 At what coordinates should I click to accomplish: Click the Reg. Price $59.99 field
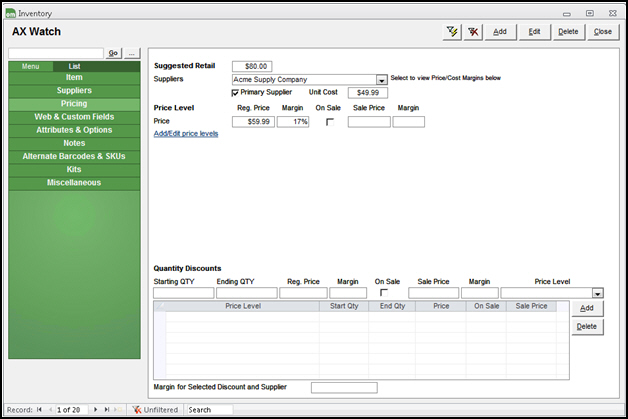[x=254, y=122]
